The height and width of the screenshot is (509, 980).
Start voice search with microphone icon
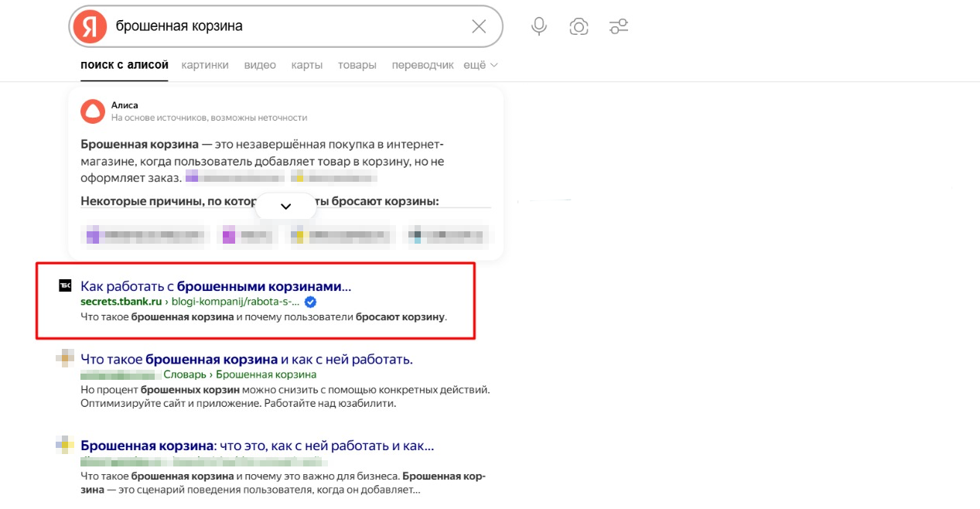[539, 27]
